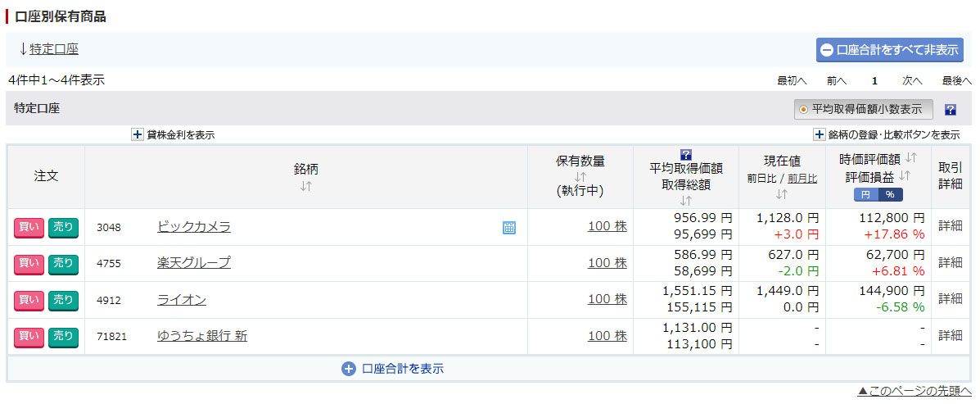Switch 評価損益 display to %
This screenshot has width=980, height=404.
point(890,194)
